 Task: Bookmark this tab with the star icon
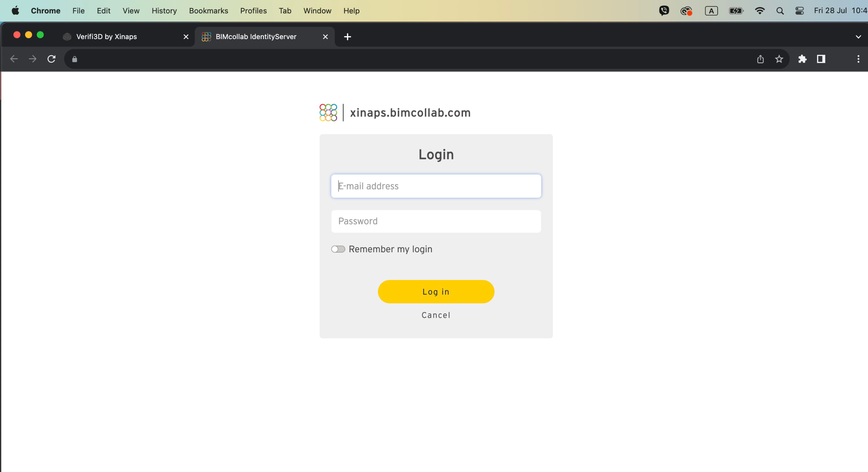(x=779, y=59)
